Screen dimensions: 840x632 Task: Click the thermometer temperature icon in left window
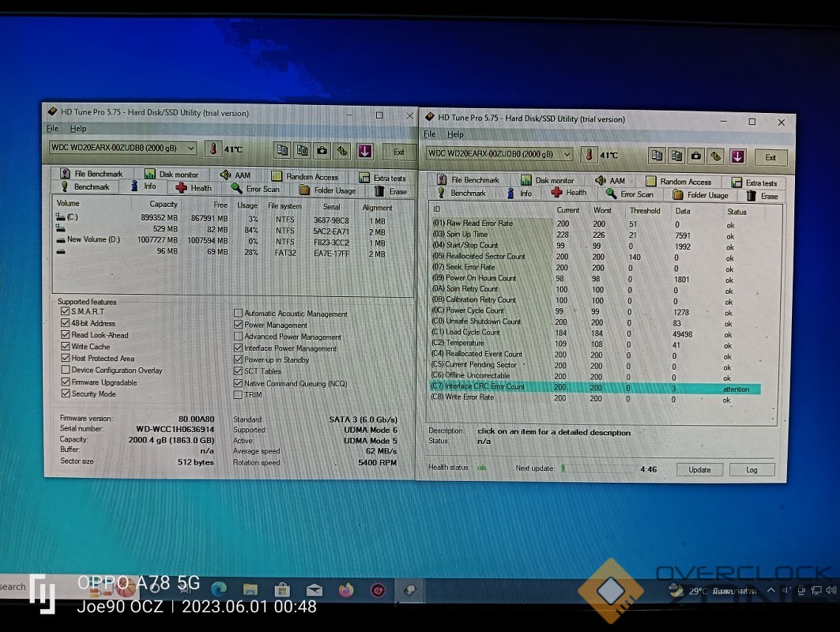[x=213, y=149]
